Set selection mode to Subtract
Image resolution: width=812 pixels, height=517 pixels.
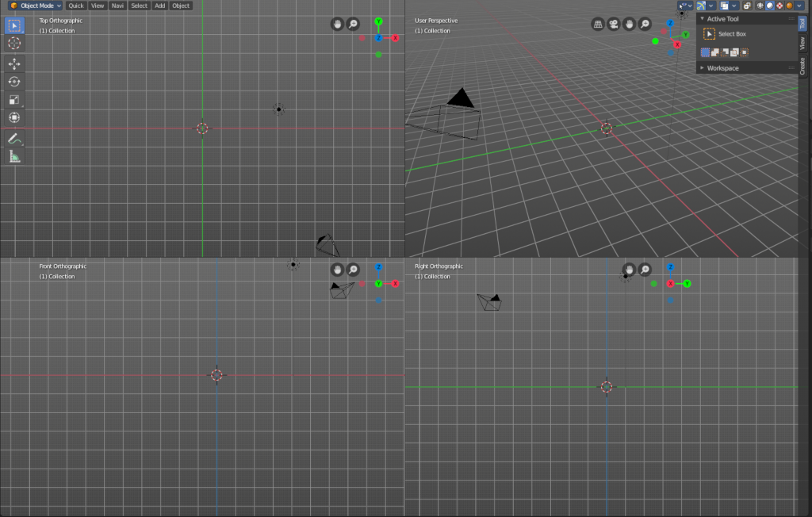tap(725, 52)
